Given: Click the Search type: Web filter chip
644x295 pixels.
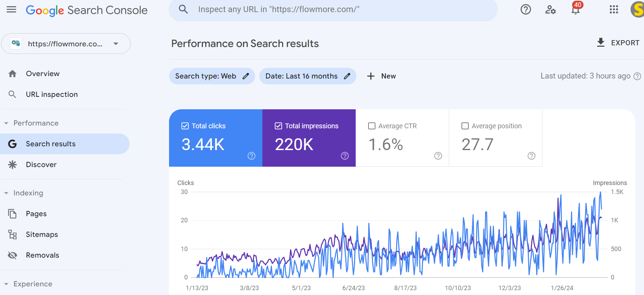Looking at the screenshot, I should point(212,76).
